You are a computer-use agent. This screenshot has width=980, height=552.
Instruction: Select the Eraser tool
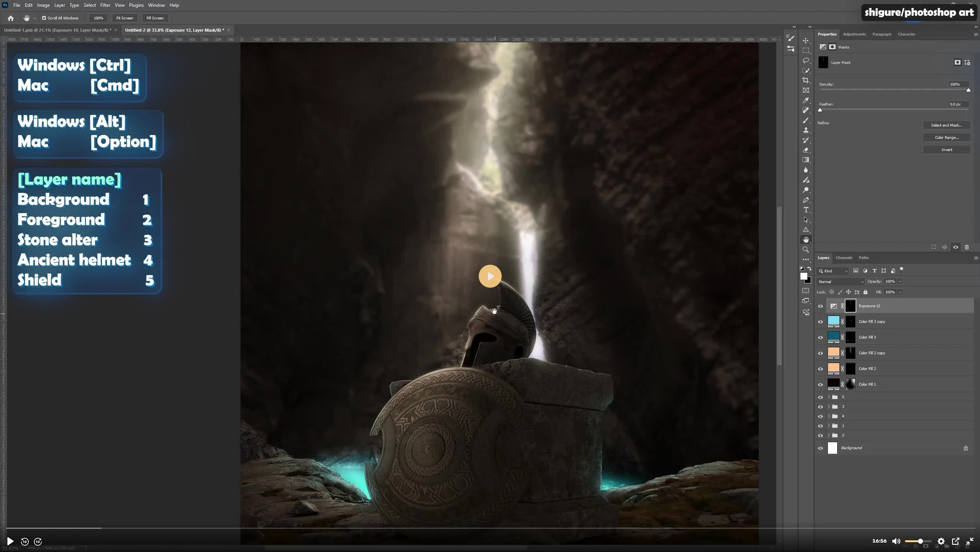coord(806,150)
